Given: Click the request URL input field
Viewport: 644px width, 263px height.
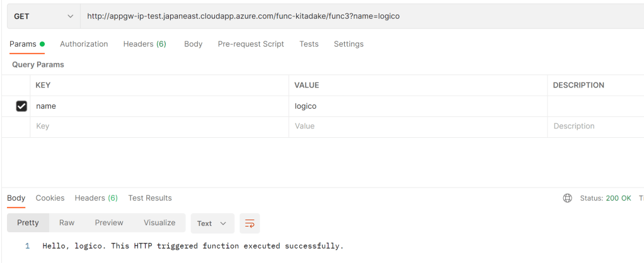Looking at the screenshot, I should tap(359, 16).
